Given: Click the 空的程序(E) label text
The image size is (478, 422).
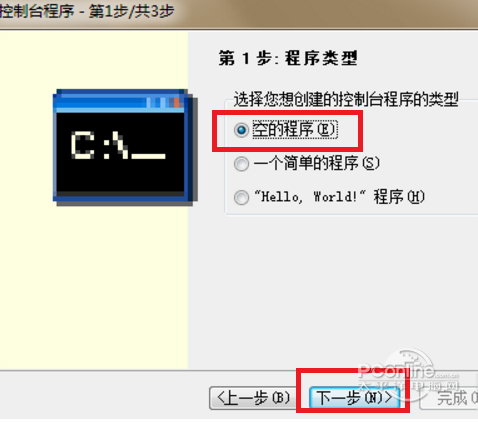Looking at the screenshot, I should (x=295, y=129).
